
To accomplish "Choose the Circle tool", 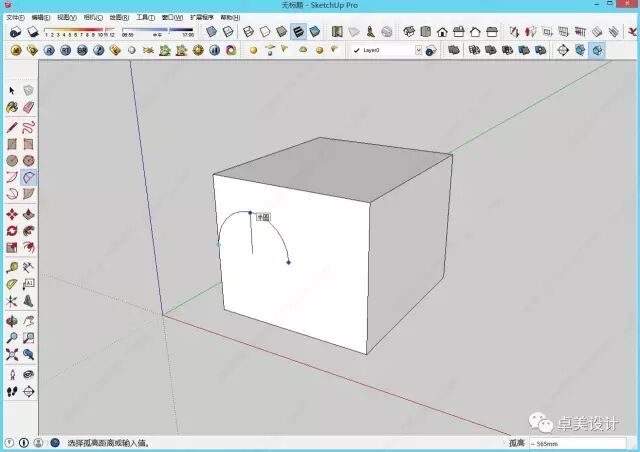I will pos(12,160).
